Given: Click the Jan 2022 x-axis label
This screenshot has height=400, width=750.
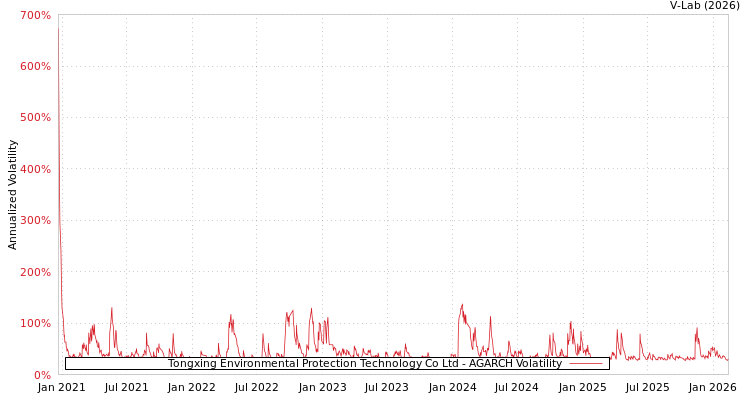Looking at the screenshot, I should point(192,388).
